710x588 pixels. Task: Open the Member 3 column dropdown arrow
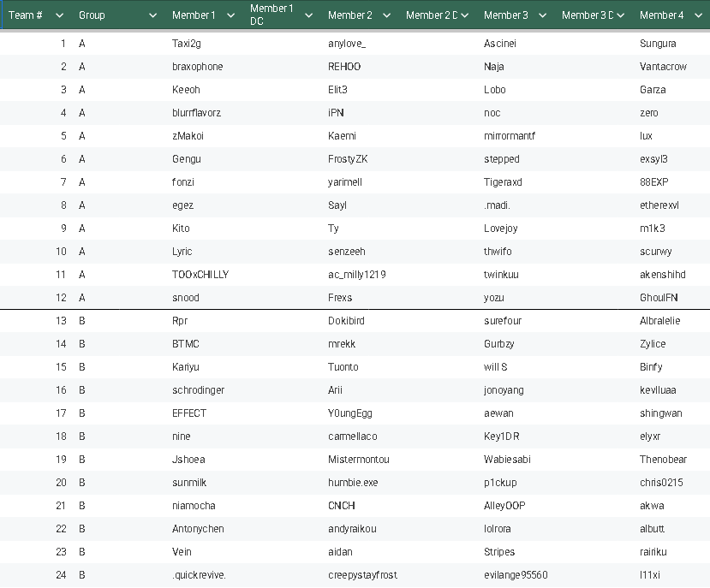click(542, 15)
